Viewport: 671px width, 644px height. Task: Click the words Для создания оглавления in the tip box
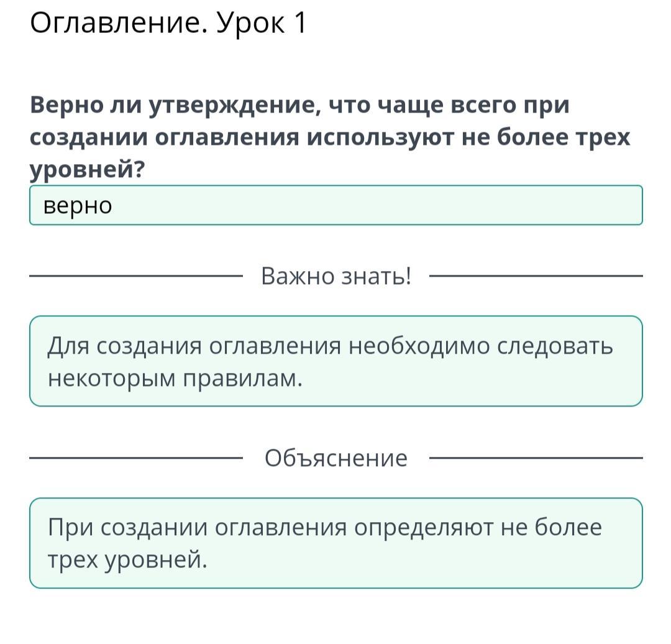[194, 346]
